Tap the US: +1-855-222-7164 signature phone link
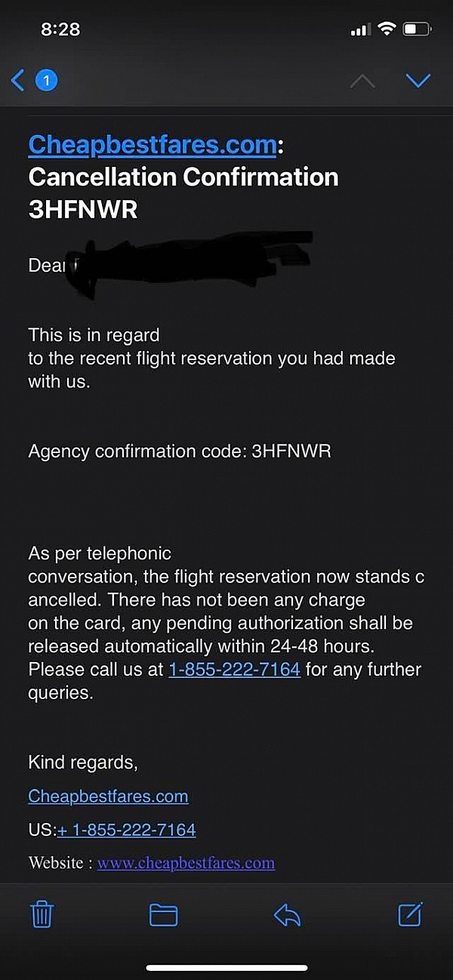The width and height of the screenshot is (453, 980). point(126,830)
